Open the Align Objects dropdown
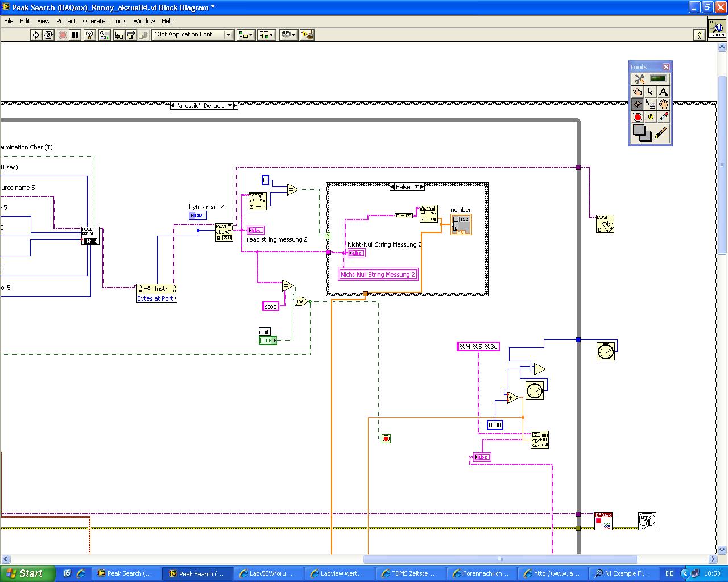Viewport: 728px width, 582px height. click(x=246, y=35)
